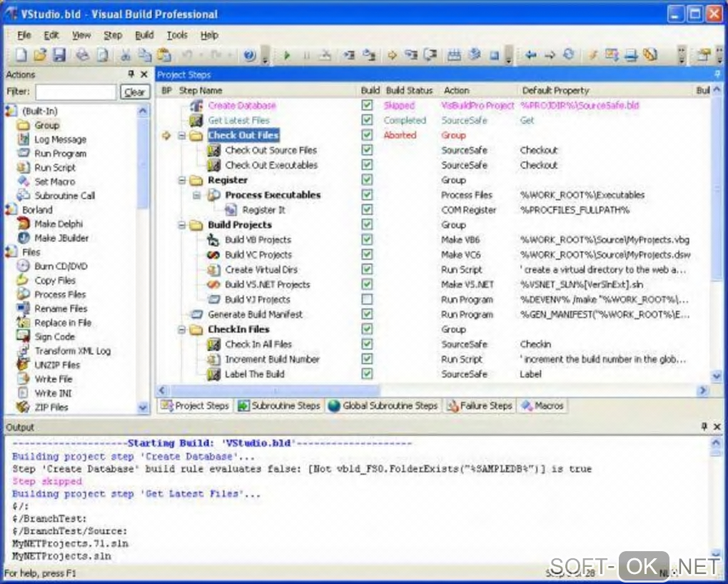Select the Subroutine Call action icon
The width and height of the screenshot is (728, 584).
click(23, 195)
